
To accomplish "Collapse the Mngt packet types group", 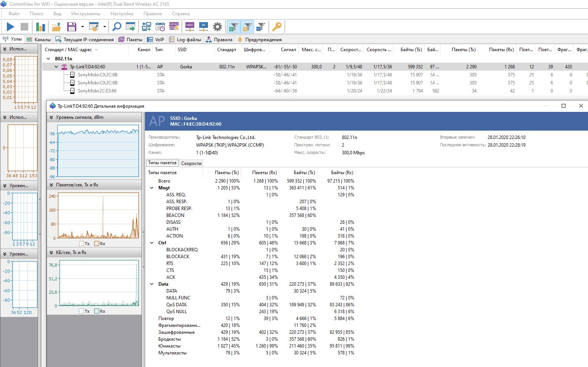I will (152, 188).
